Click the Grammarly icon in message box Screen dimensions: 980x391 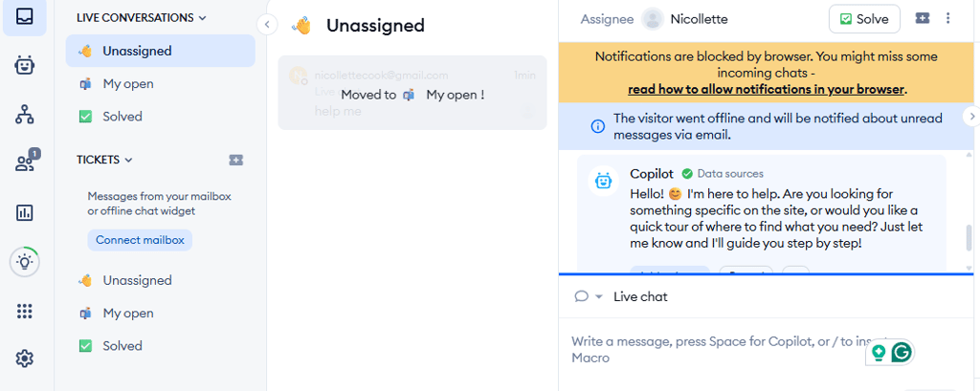[x=901, y=352]
